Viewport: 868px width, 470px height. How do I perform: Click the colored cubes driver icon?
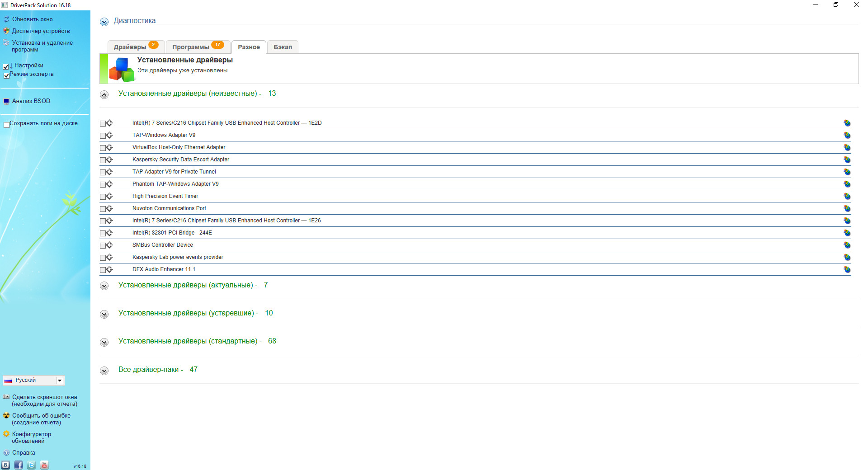click(x=122, y=69)
